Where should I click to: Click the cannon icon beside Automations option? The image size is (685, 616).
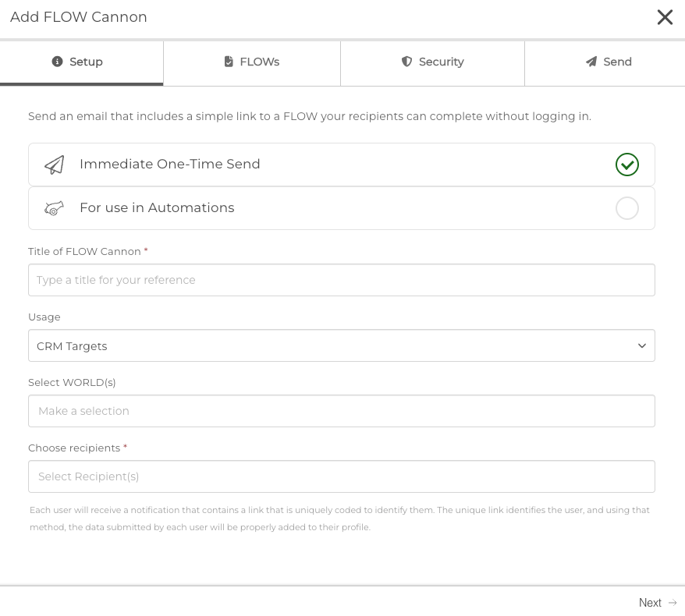click(x=54, y=208)
